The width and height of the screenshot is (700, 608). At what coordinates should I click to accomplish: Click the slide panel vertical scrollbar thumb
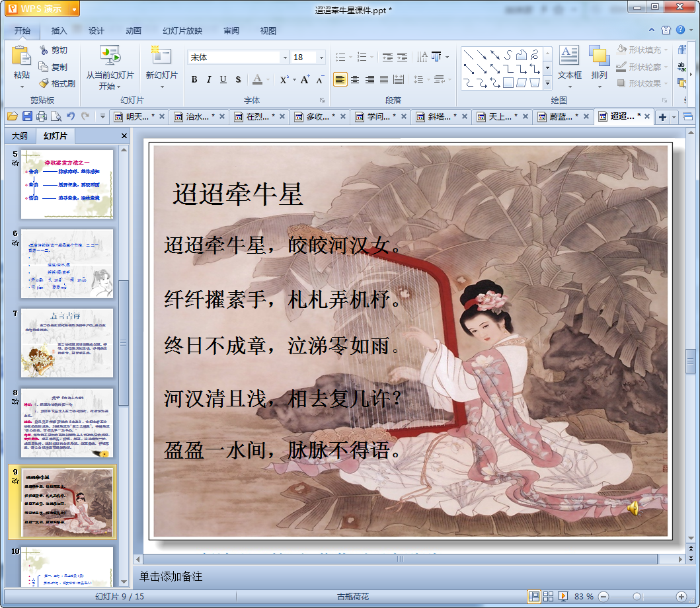click(124, 343)
